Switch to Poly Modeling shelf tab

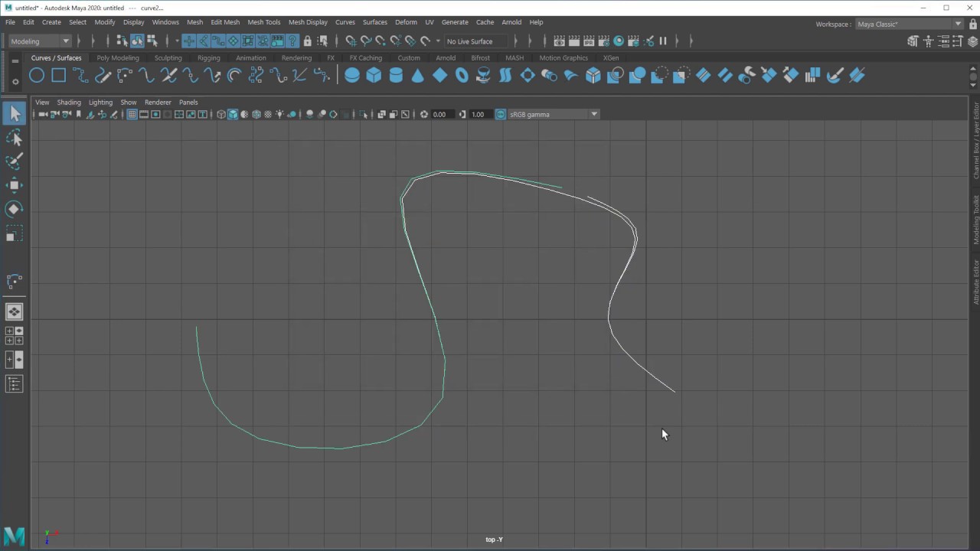(118, 58)
